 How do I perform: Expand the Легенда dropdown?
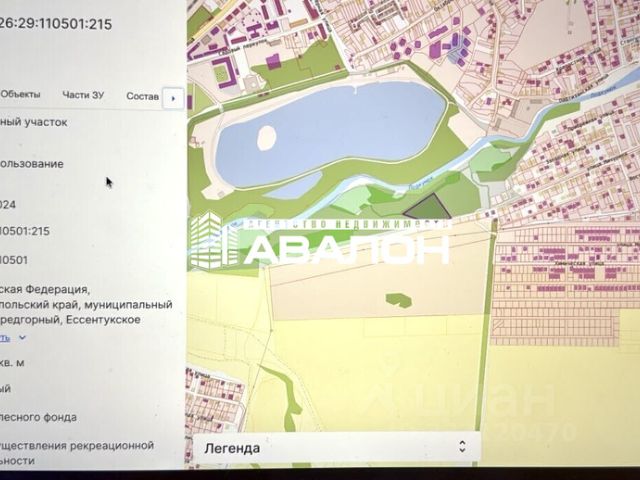click(x=336, y=448)
